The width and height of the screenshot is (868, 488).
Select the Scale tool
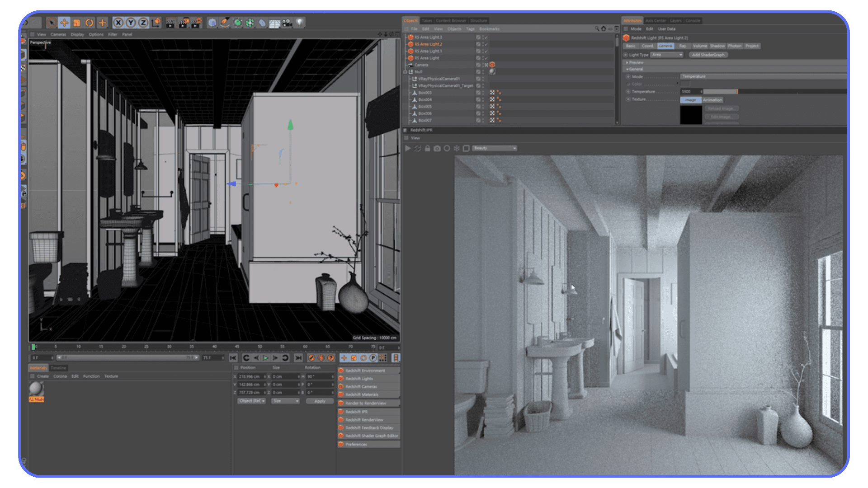pos(76,22)
